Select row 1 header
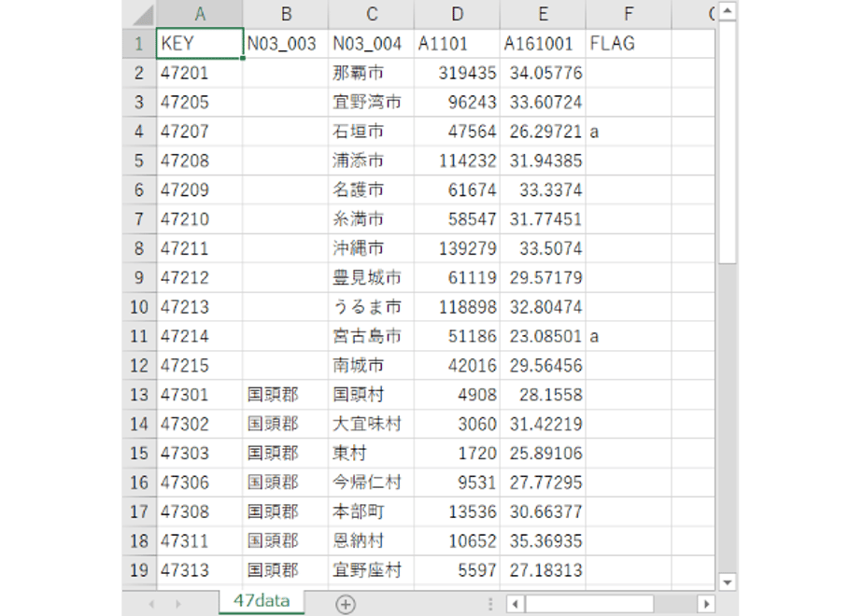The height and width of the screenshot is (616, 863). (139, 44)
